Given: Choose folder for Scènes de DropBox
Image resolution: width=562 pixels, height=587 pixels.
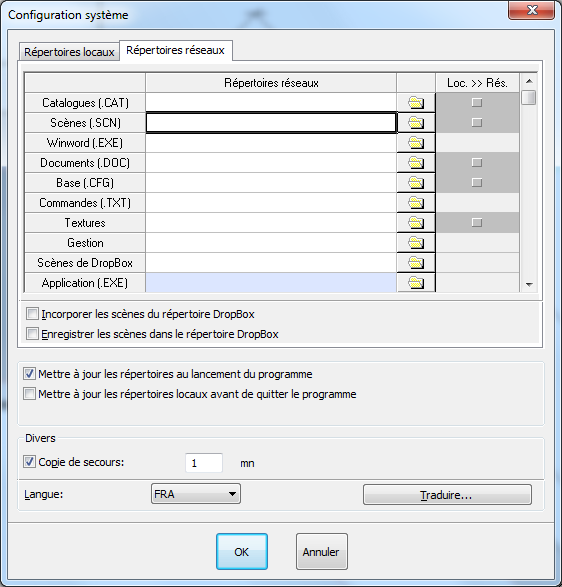Looking at the screenshot, I should pos(416,263).
